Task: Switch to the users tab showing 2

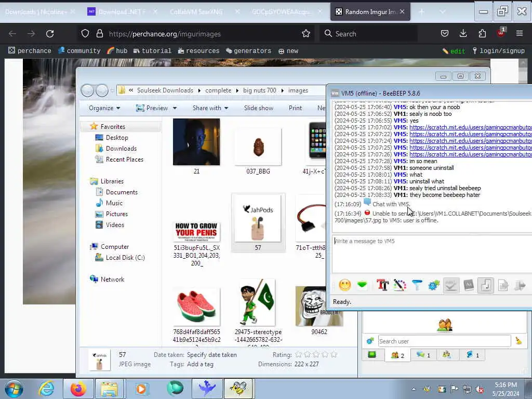Action: coord(397,355)
